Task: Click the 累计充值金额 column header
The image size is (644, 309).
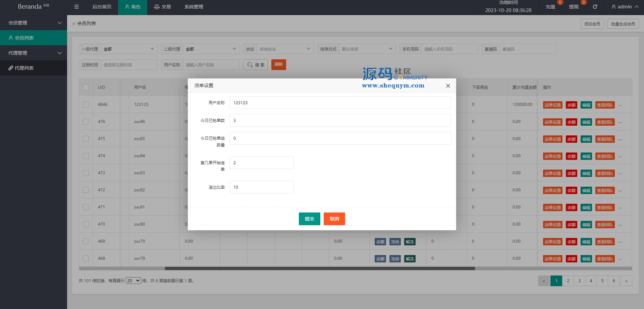Action: point(524,87)
